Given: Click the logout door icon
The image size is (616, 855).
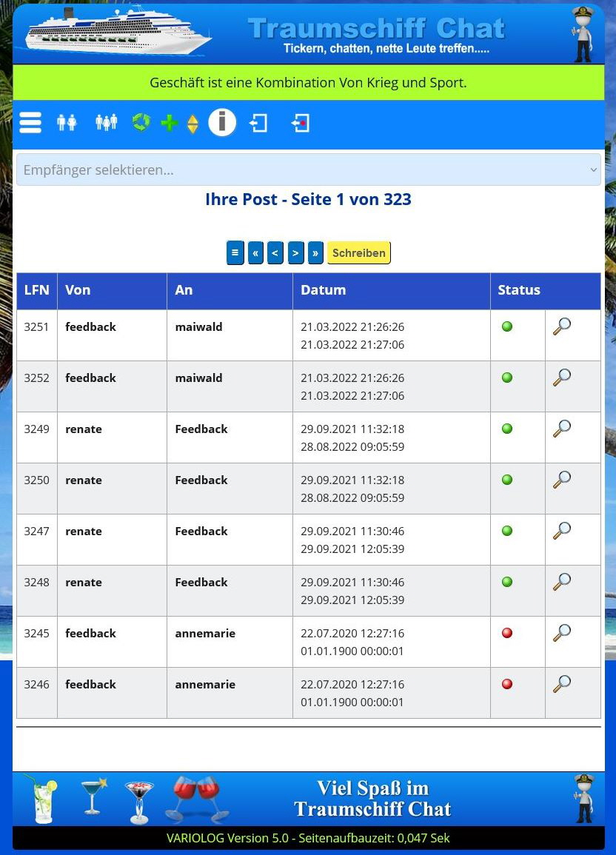Looking at the screenshot, I should (259, 122).
